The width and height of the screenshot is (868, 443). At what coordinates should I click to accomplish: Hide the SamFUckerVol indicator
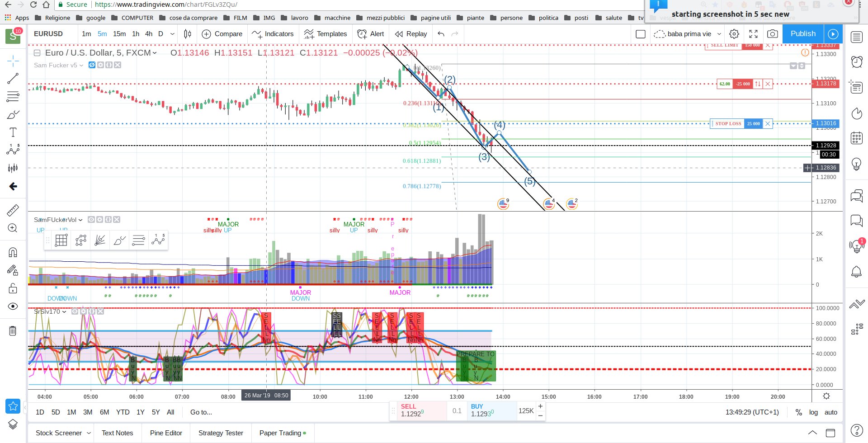91,220
